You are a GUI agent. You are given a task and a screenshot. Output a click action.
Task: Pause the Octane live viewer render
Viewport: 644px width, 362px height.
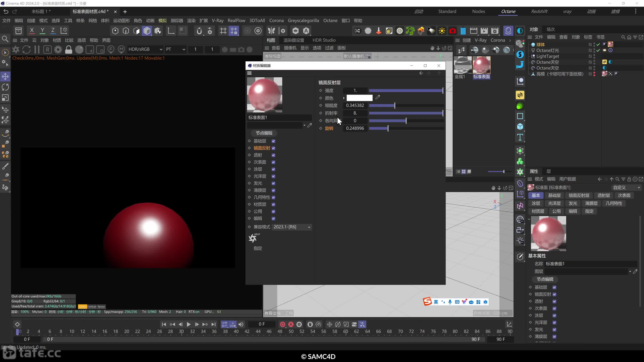click(37, 50)
